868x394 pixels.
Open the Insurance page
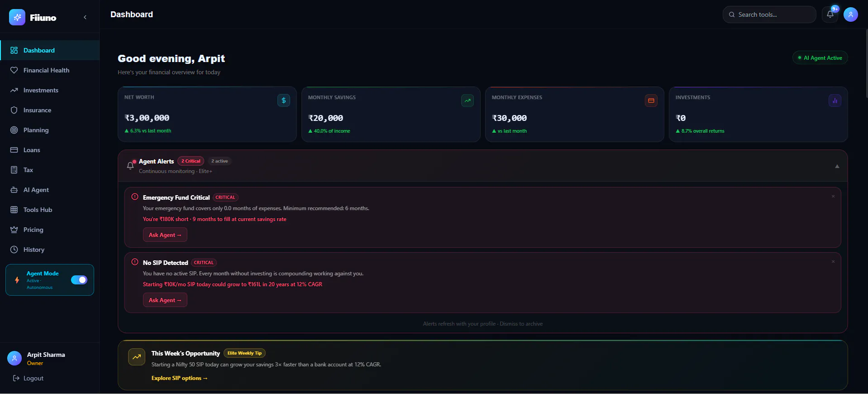[x=50, y=110]
